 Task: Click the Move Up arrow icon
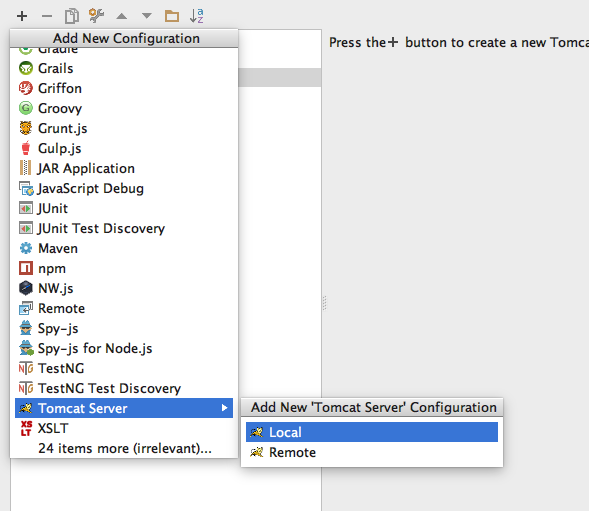pos(122,16)
